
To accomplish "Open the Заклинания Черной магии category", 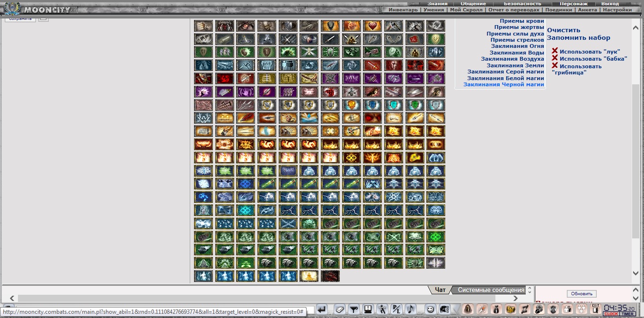I will tap(504, 84).
